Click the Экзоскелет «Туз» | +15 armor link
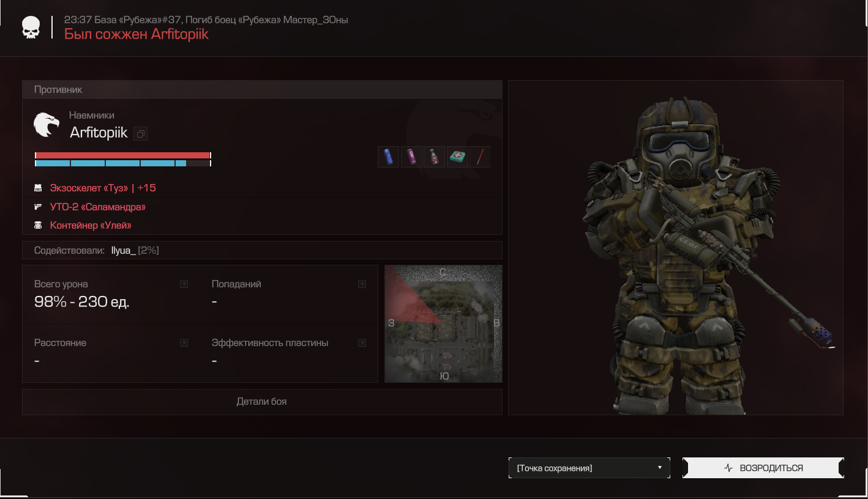The image size is (868, 499). (103, 188)
